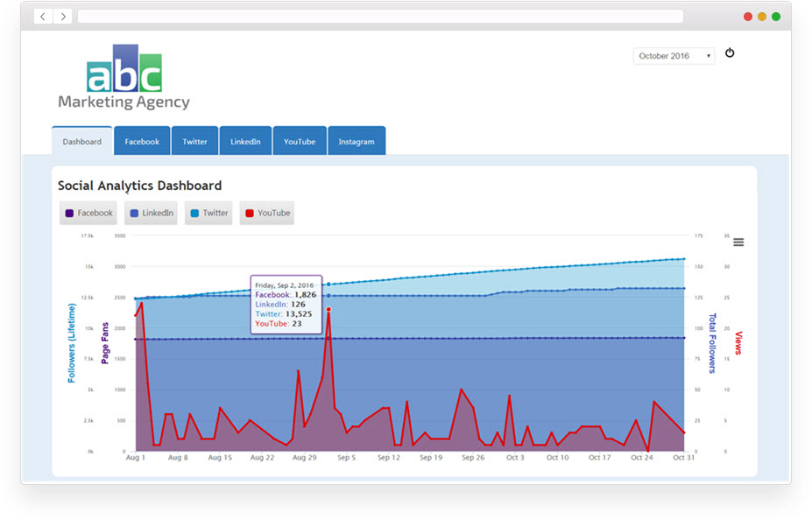This screenshot has height=520, width=812.
Task: Click the red YouTube peak data point
Action: [328, 309]
